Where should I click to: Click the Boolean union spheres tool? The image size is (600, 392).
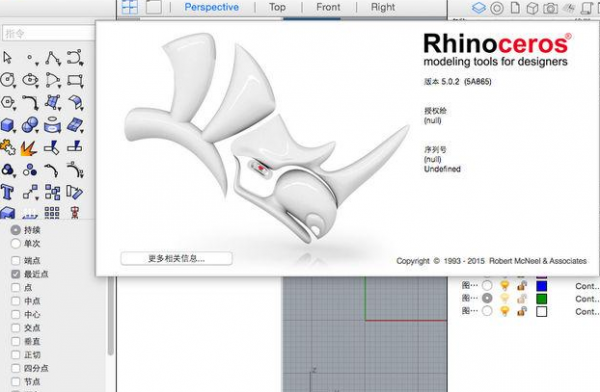[30, 125]
